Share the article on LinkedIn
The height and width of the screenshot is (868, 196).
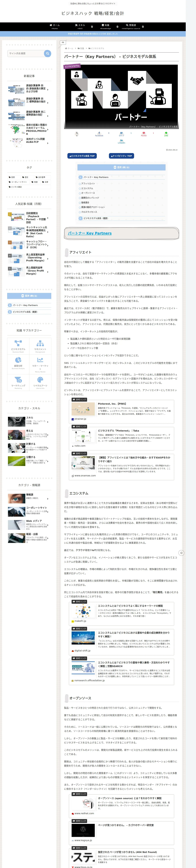[122, 141]
